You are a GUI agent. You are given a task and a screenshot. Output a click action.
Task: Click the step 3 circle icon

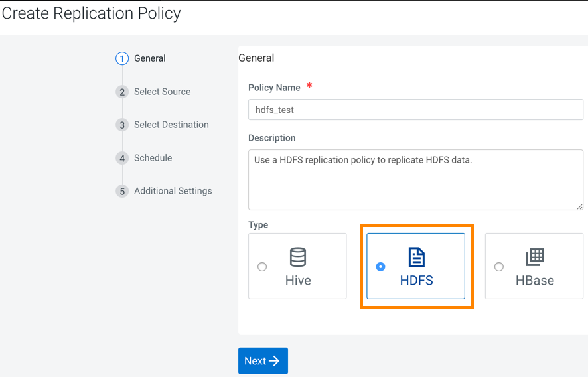tap(122, 125)
